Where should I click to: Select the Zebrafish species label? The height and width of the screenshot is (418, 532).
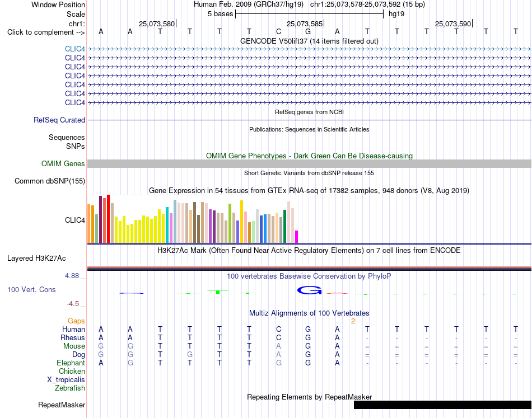tap(70, 388)
